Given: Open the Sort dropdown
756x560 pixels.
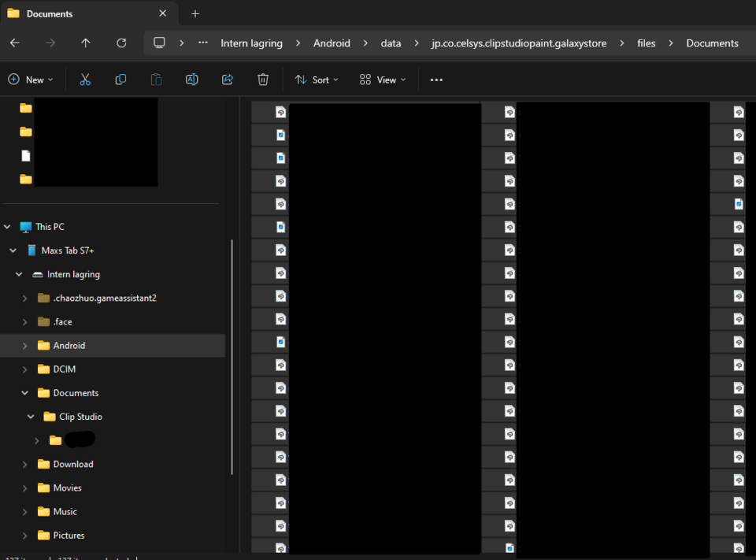Looking at the screenshot, I should pos(316,79).
